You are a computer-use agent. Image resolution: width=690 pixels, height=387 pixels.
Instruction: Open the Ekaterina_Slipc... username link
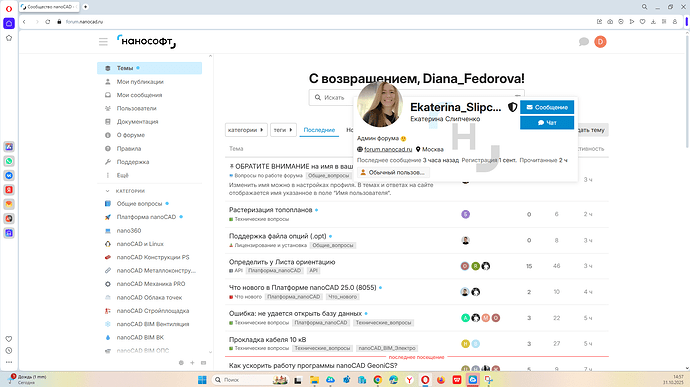(455, 107)
